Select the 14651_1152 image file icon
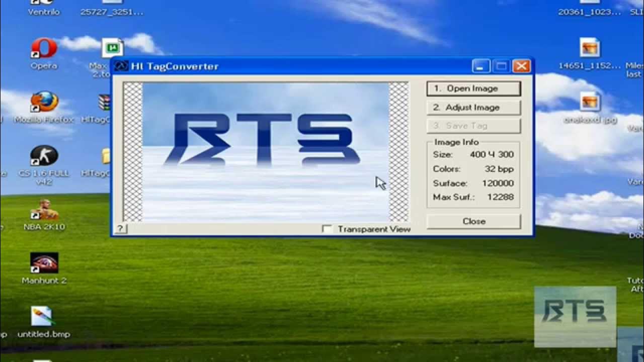The height and width of the screenshot is (362, 644). tap(590, 49)
